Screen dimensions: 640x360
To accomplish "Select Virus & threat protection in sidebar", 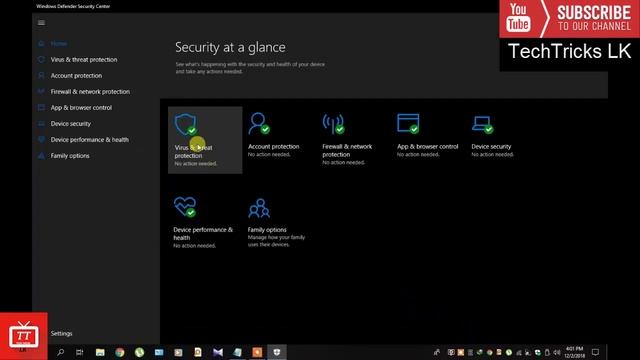I will coord(84,60).
